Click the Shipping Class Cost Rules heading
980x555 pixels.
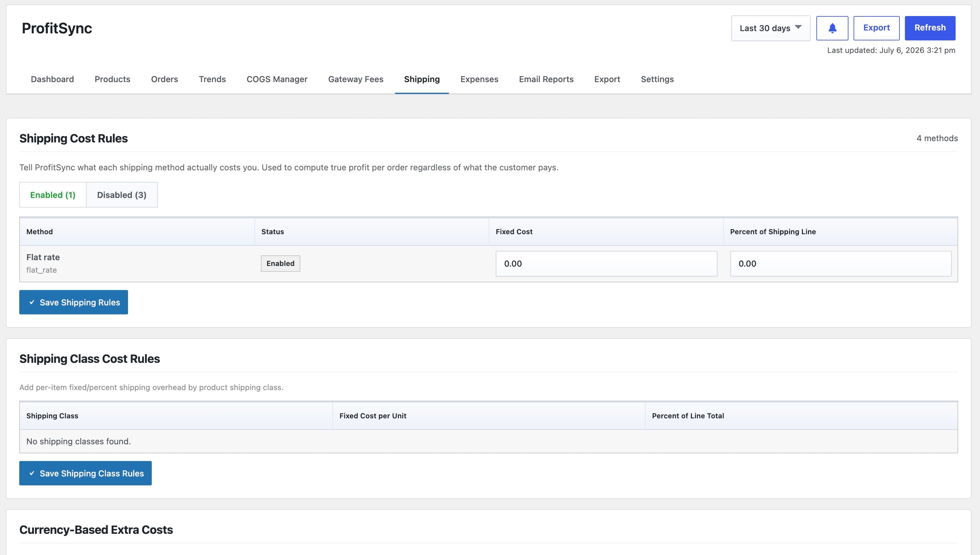click(x=90, y=359)
